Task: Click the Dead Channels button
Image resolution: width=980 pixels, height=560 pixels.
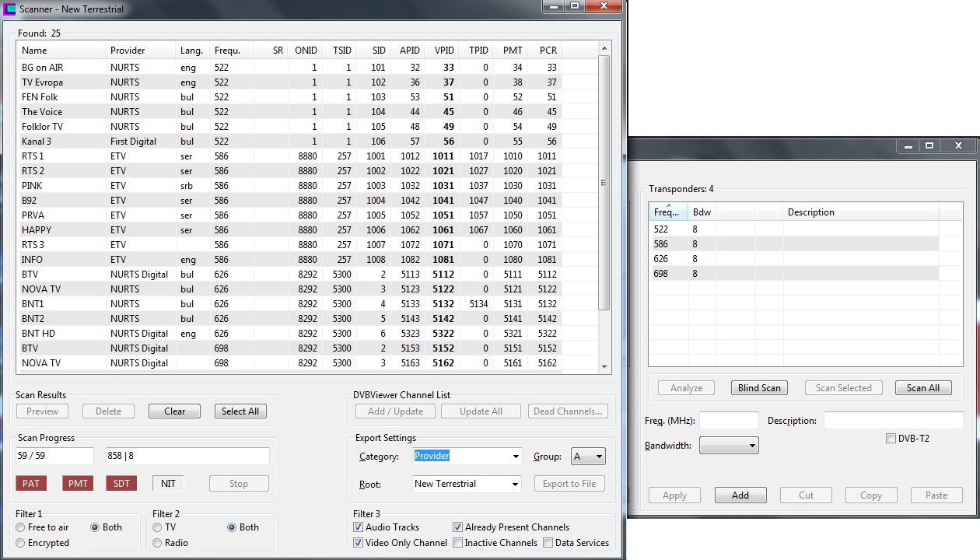Action: (x=567, y=411)
